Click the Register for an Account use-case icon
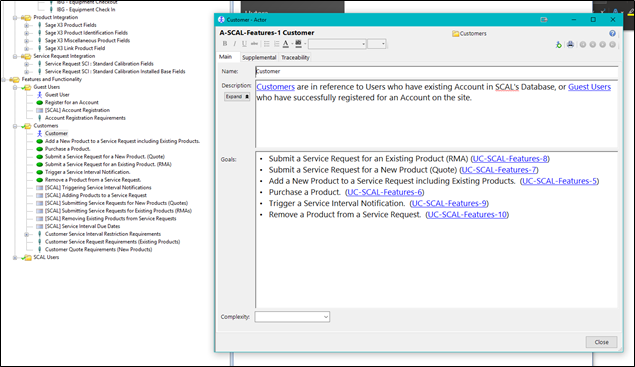The image size is (635, 367). (x=39, y=102)
